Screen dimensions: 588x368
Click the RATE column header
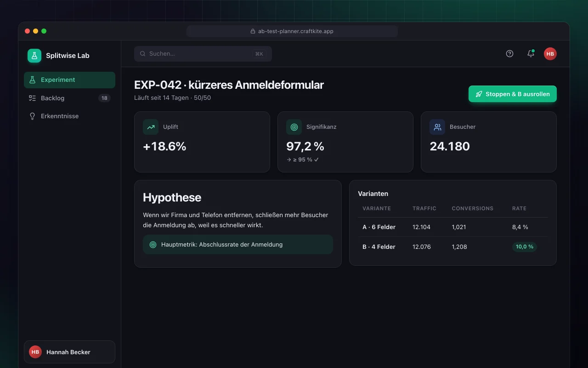(520, 208)
